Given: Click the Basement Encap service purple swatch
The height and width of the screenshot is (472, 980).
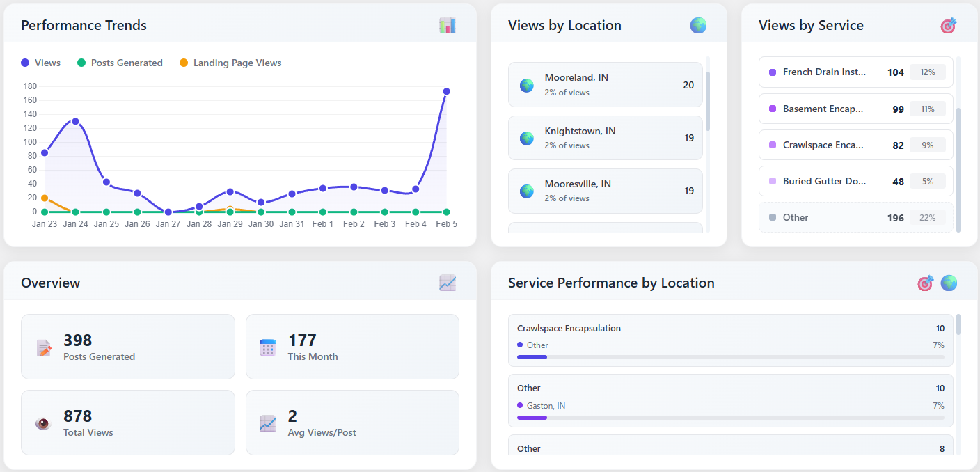Looking at the screenshot, I should [x=773, y=109].
